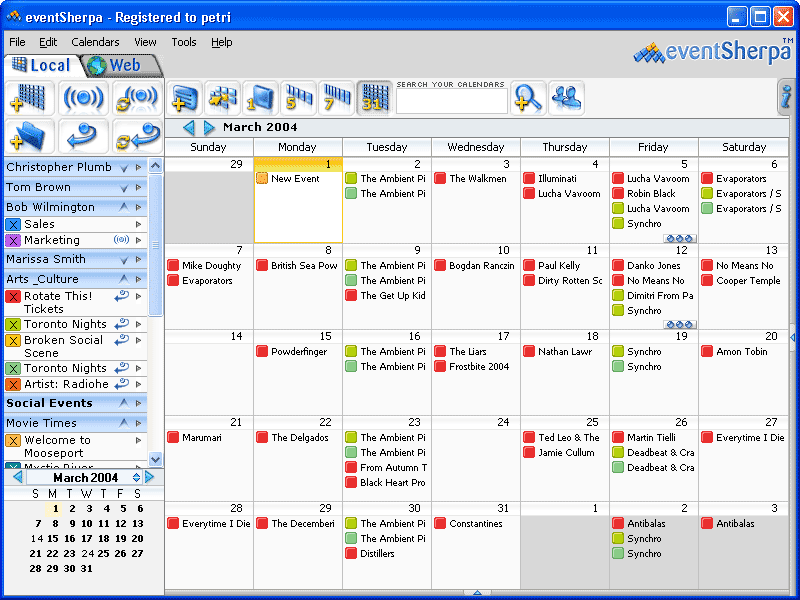Click the subscribe arrow icon
Viewport: 800px width, 600px height.
pyautogui.click(x=83, y=136)
